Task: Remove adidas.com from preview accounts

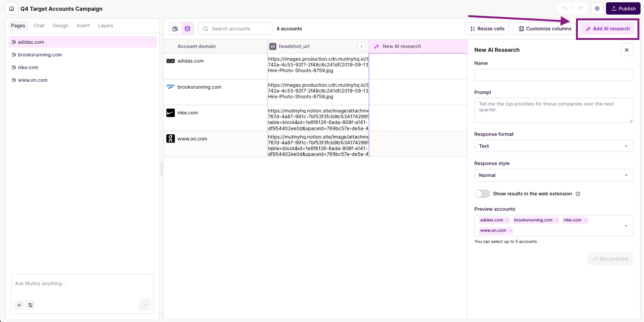Action: [x=507, y=220]
